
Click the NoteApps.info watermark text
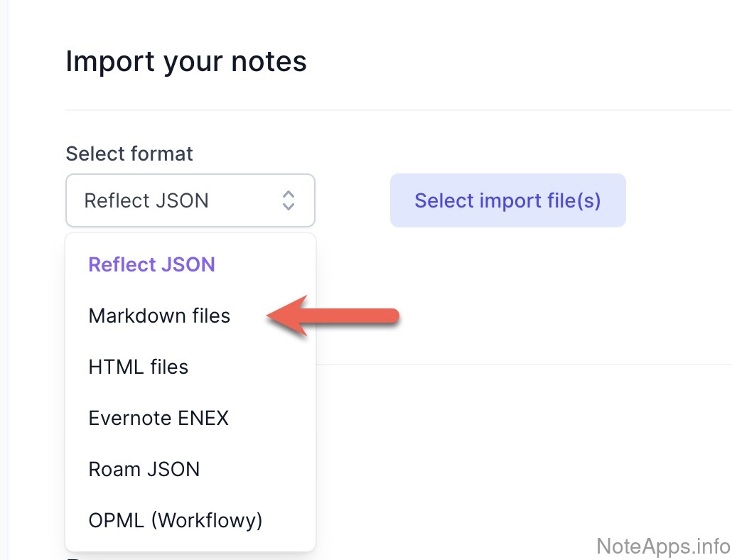pyautogui.click(x=663, y=546)
